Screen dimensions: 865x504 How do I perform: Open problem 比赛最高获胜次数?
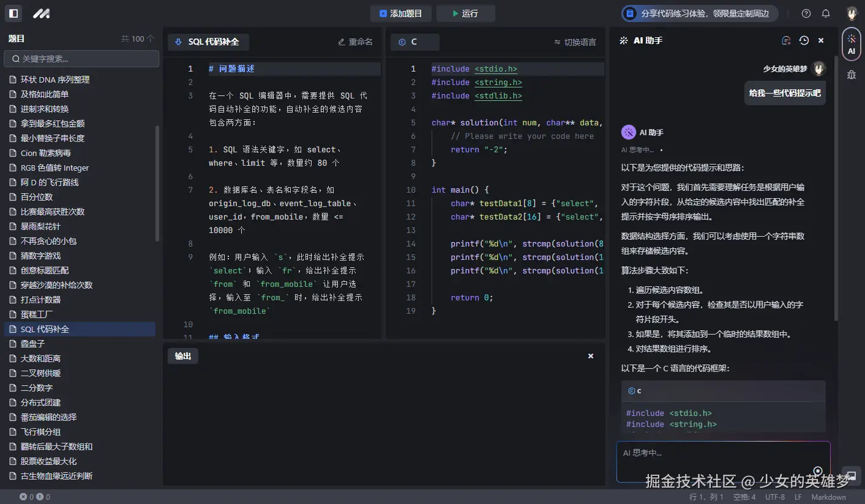pos(80,212)
